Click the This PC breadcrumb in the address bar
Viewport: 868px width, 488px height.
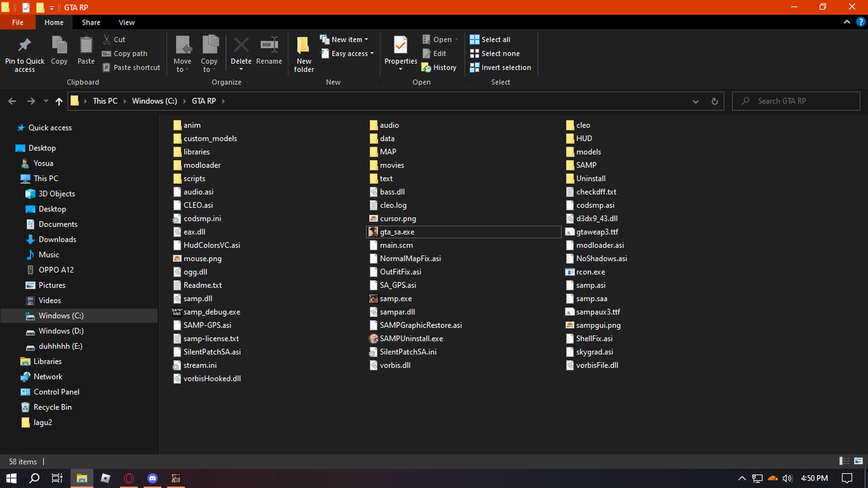pos(105,101)
